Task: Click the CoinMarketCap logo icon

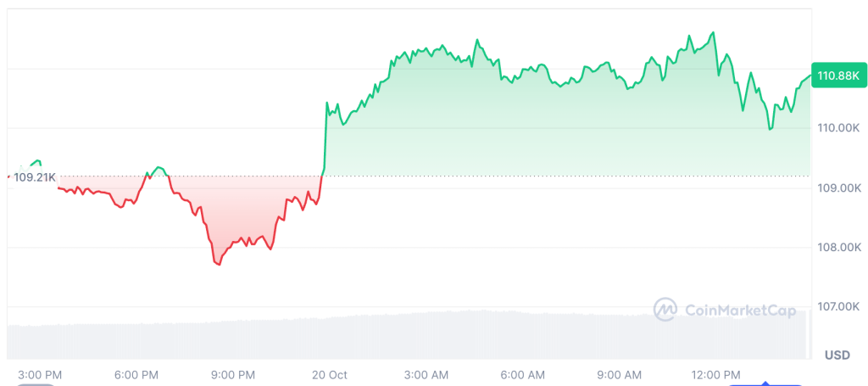Action: (665, 309)
